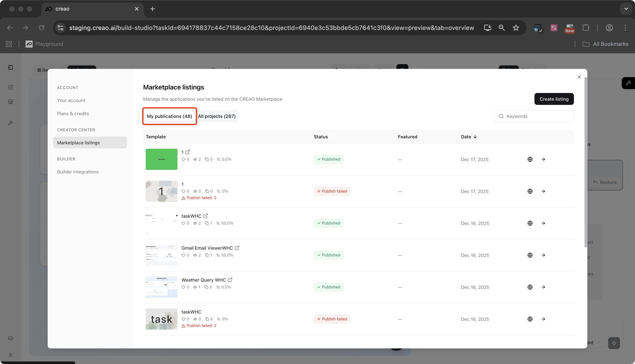Expand the browser tab list chevron
Screen dimensions: 635x364
click(x=626, y=9)
